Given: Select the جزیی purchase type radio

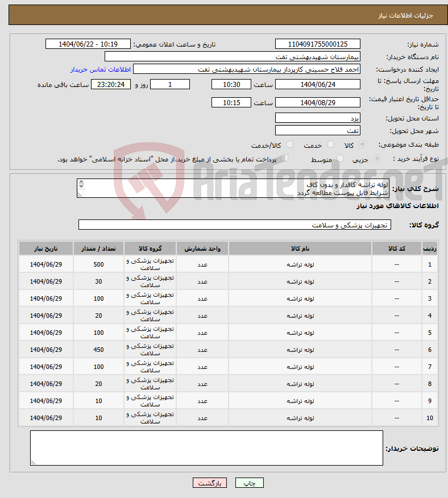Looking at the screenshot, I should tap(377, 159).
